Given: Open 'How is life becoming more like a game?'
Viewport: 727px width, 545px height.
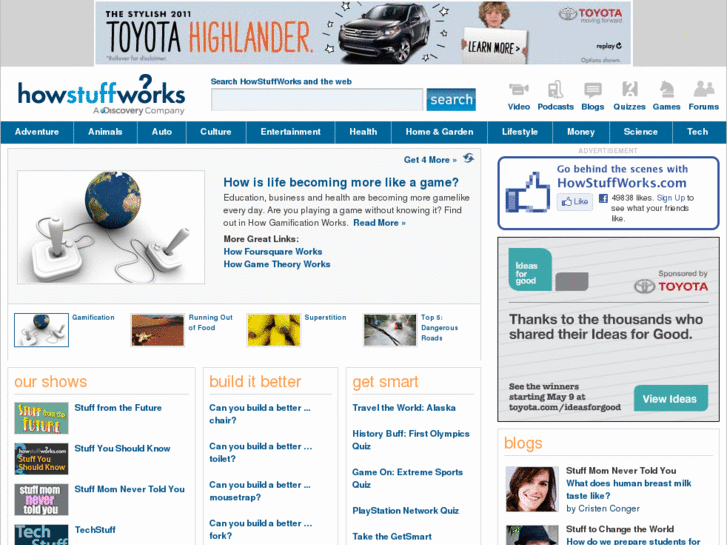Looking at the screenshot, I should pyautogui.click(x=341, y=183).
